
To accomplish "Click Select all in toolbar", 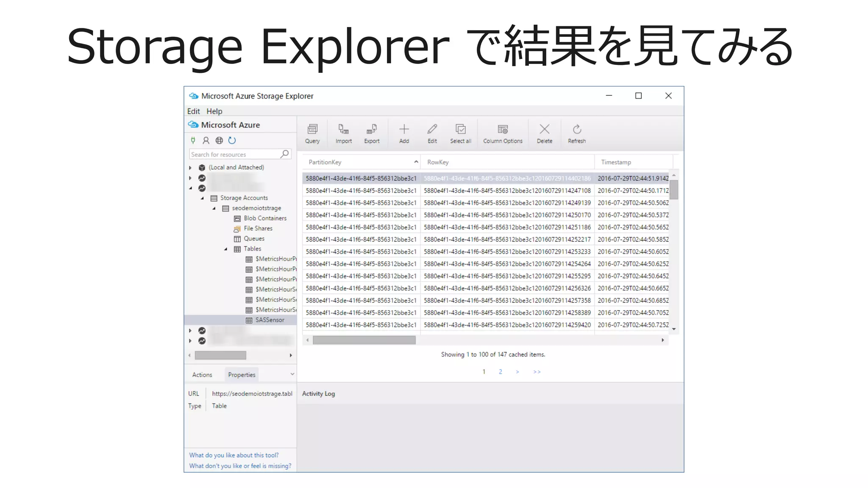I will (460, 133).
